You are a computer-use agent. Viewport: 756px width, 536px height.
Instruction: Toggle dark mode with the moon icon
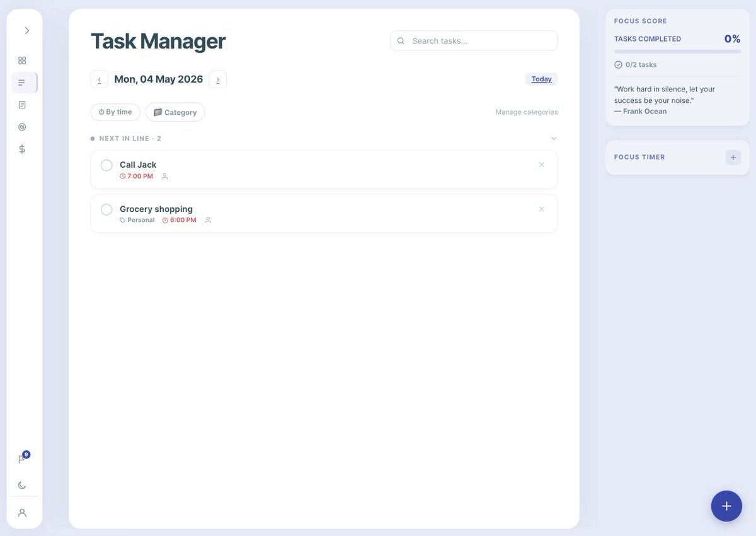click(22, 485)
